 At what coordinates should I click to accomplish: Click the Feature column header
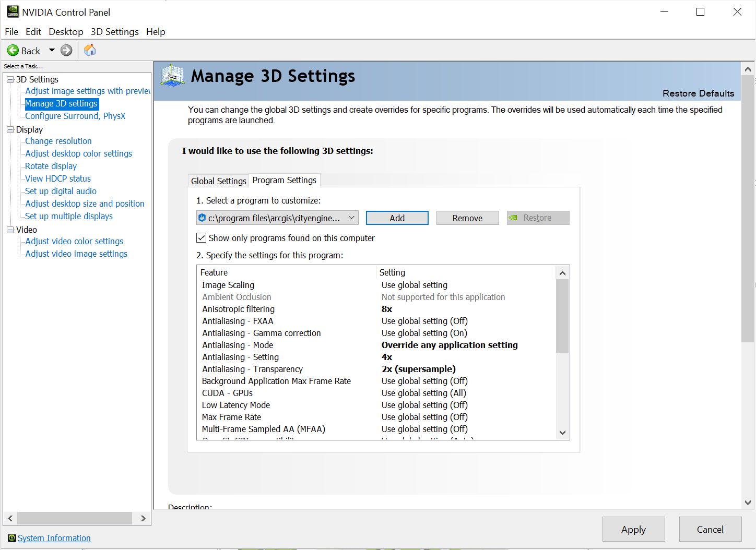tap(287, 272)
